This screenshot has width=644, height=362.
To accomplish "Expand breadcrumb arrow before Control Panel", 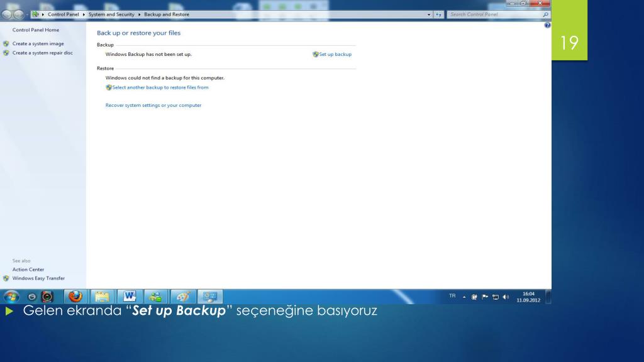I will (43, 14).
